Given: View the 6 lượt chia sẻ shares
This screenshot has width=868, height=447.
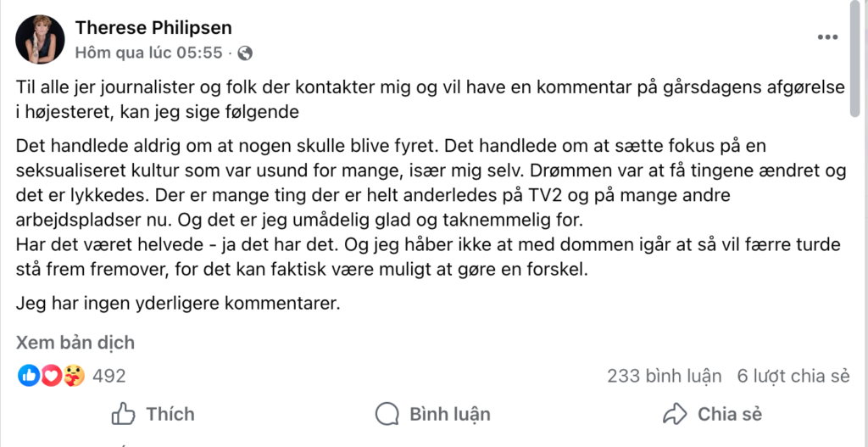Looking at the screenshot, I should pyautogui.click(x=793, y=376).
